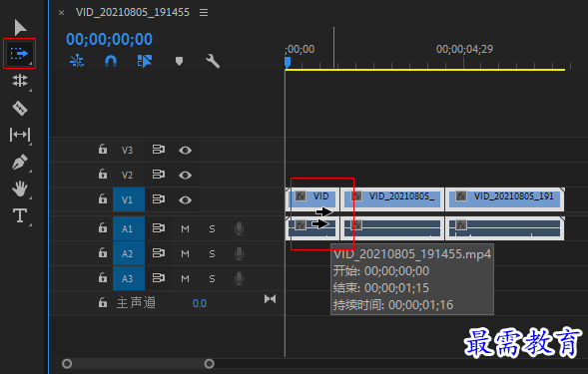Select the VID_20210805_191455 sequence tab
This screenshot has height=374, width=588.
pyautogui.click(x=133, y=12)
